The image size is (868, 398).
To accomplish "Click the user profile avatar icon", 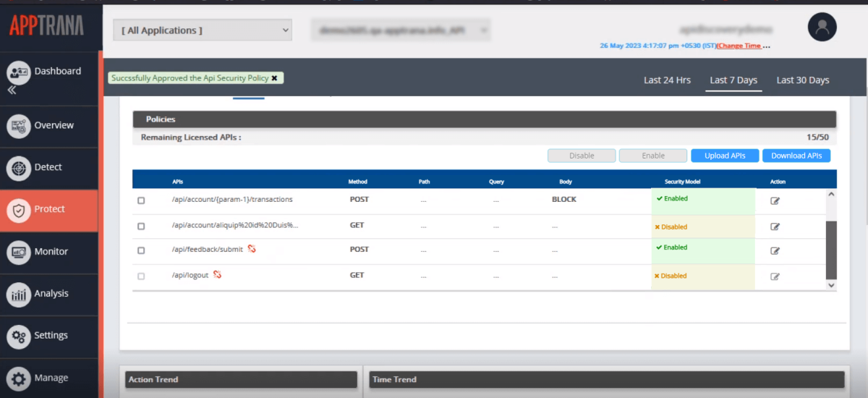I will tap(822, 27).
